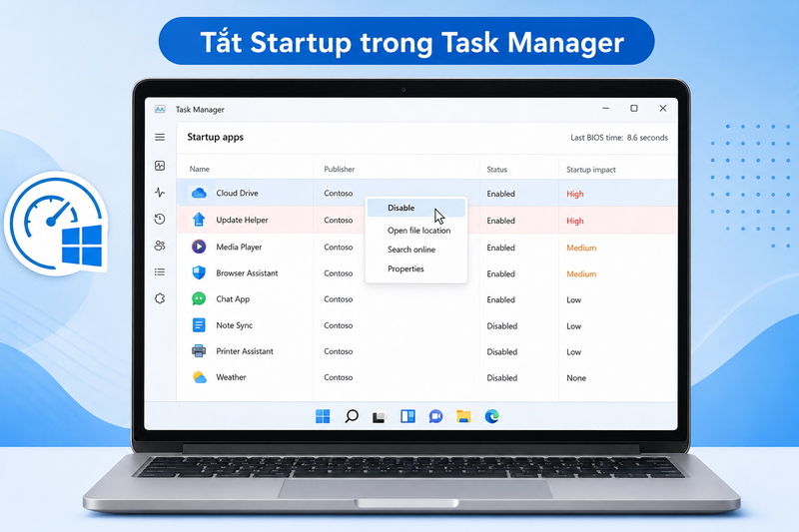
Task: Click the Weather sun-cloud icon
Action: (x=199, y=377)
